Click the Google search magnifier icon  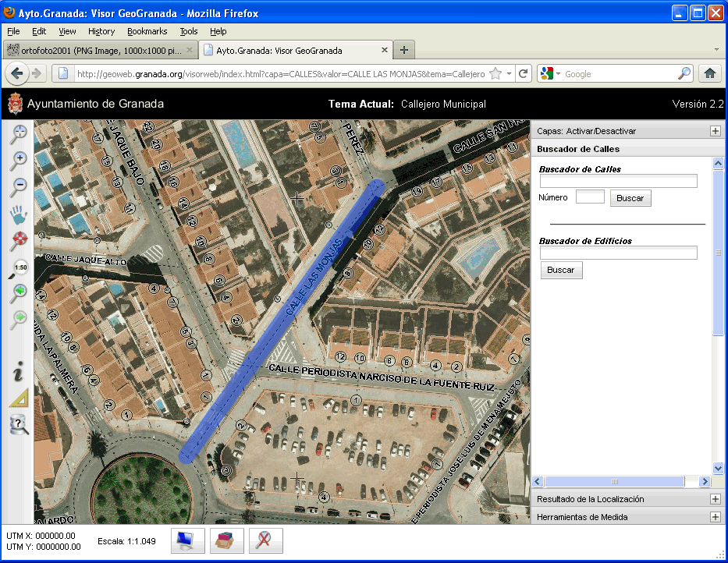pyautogui.click(x=684, y=73)
